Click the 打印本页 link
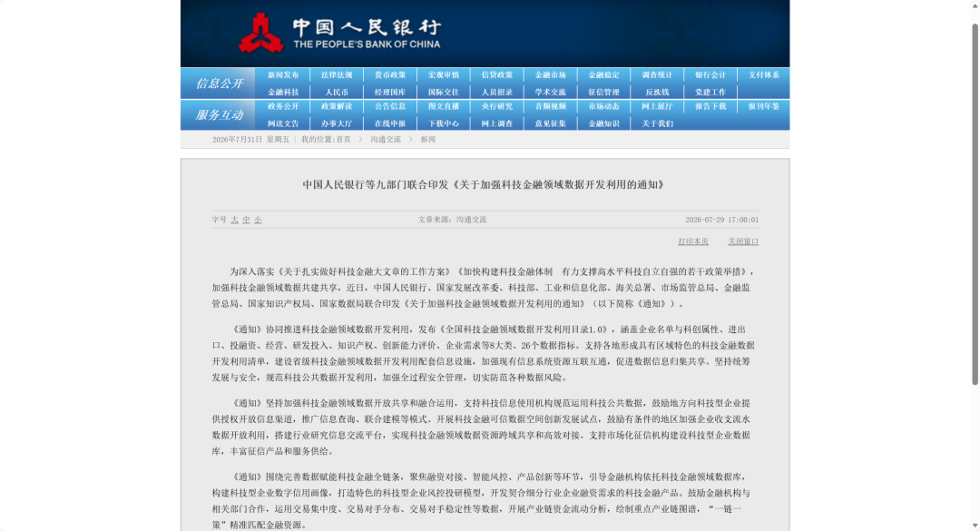This screenshot has height=531, width=980. 693,241
